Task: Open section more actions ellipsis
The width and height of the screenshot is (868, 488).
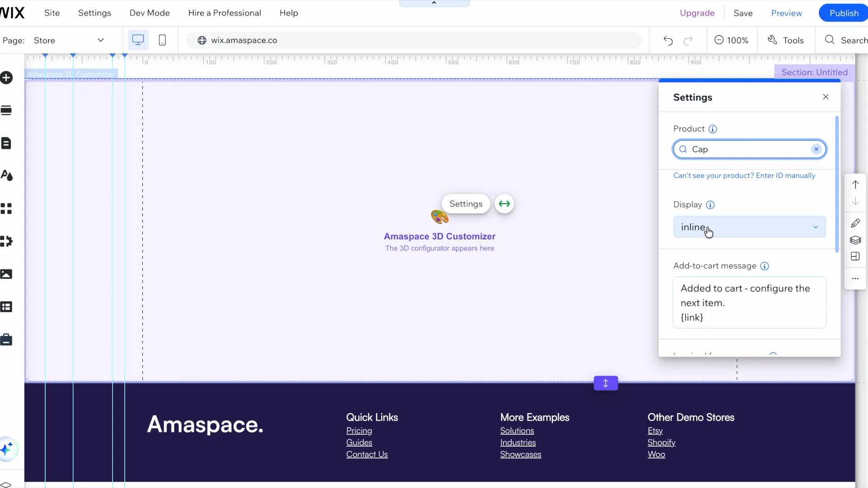Action: tap(855, 278)
